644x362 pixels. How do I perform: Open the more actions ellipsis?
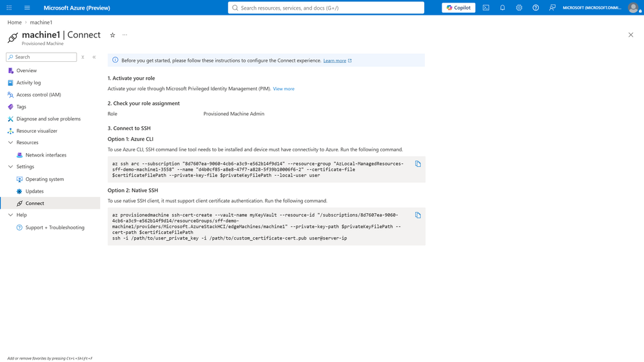[x=125, y=35]
